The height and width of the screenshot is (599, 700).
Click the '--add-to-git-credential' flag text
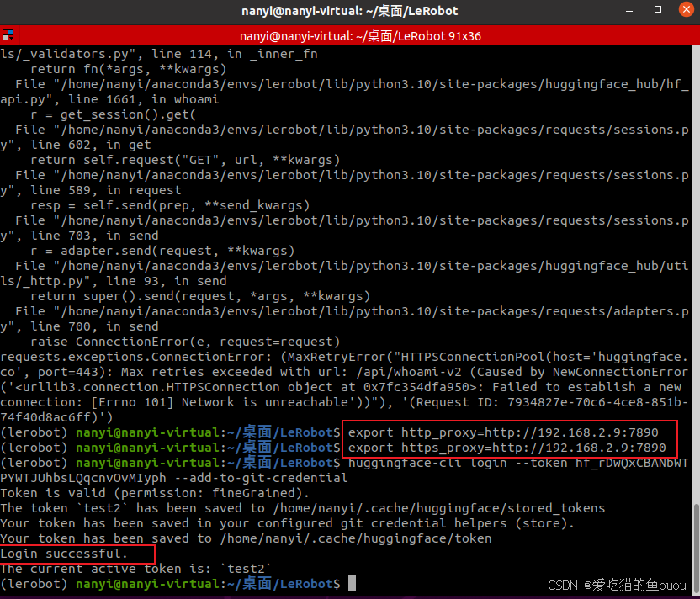[261, 478]
